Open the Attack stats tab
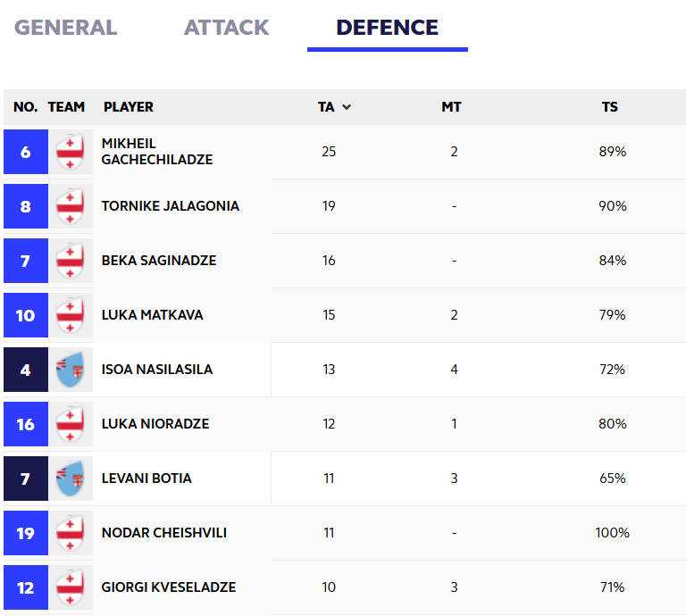The height and width of the screenshot is (616, 686). [227, 28]
